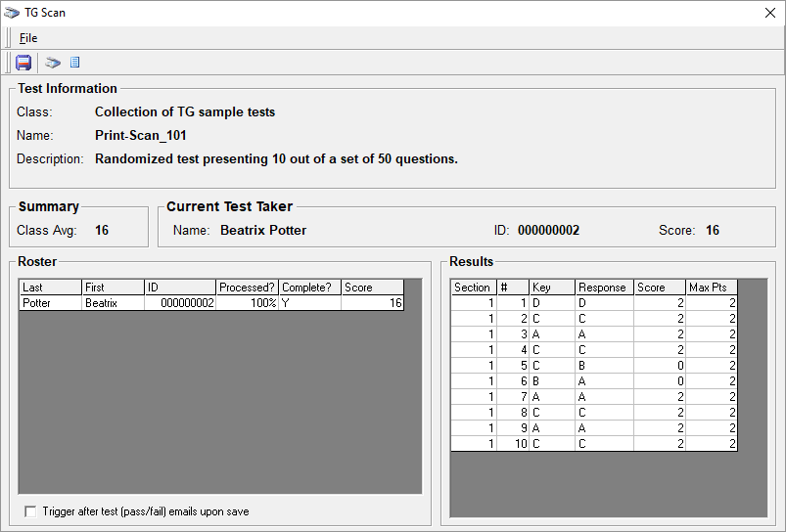Click the Save icon in the toolbar
The width and height of the screenshot is (786, 532).
point(23,63)
